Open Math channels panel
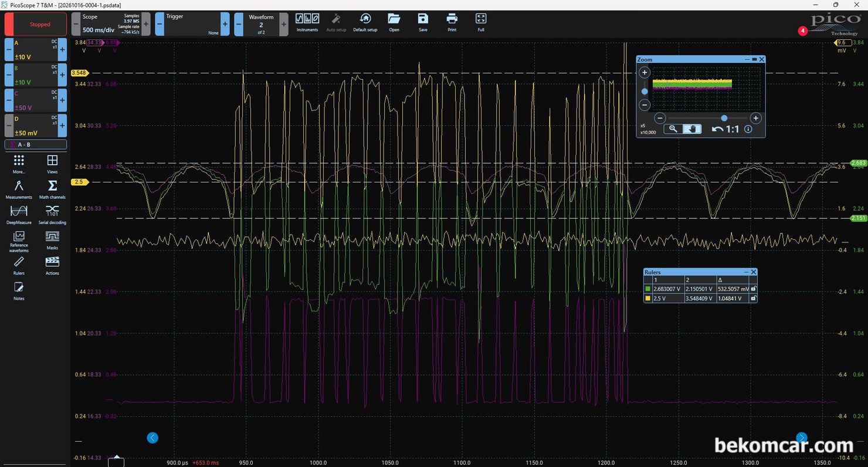Image resolution: width=868 pixels, height=467 pixels. (52, 189)
